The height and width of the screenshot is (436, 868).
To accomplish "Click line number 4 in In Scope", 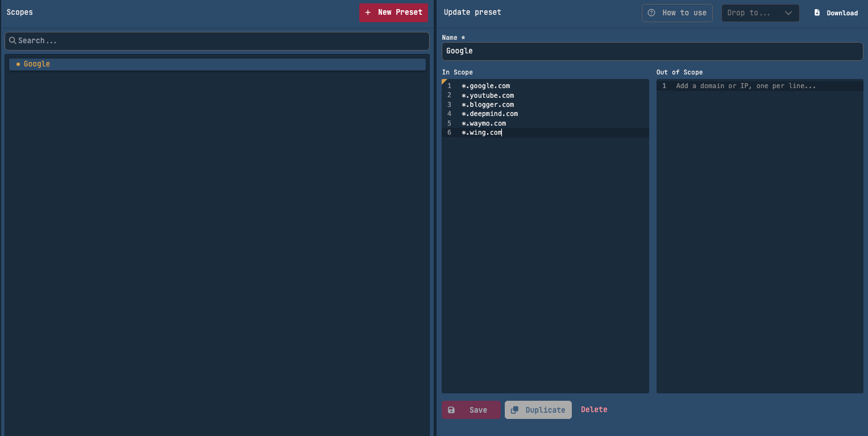I will (x=449, y=114).
